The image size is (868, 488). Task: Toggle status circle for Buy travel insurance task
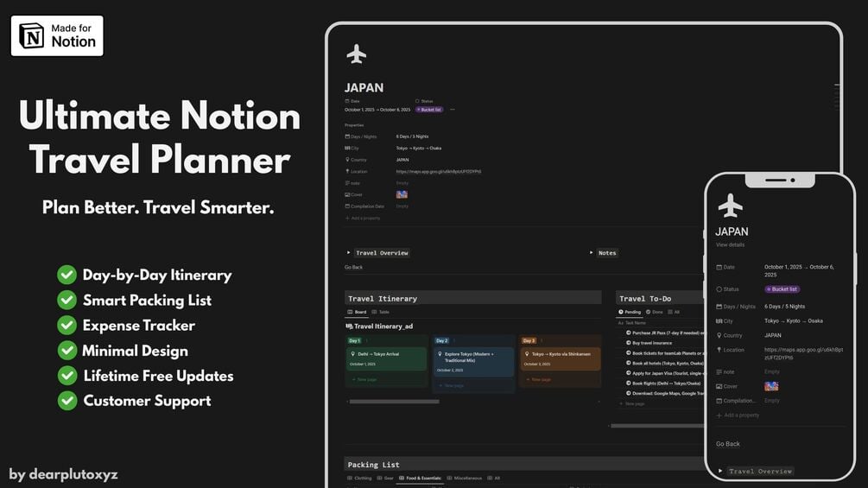tap(628, 343)
